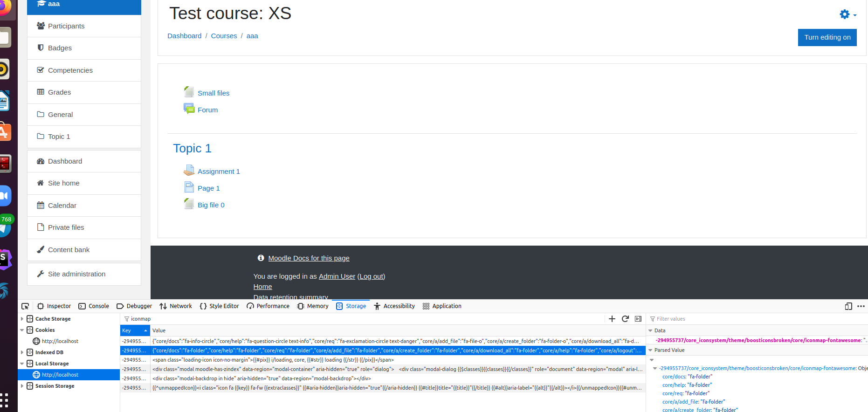Click the Private files document icon
The width and height of the screenshot is (868, 412).
[x=41, y=227]
